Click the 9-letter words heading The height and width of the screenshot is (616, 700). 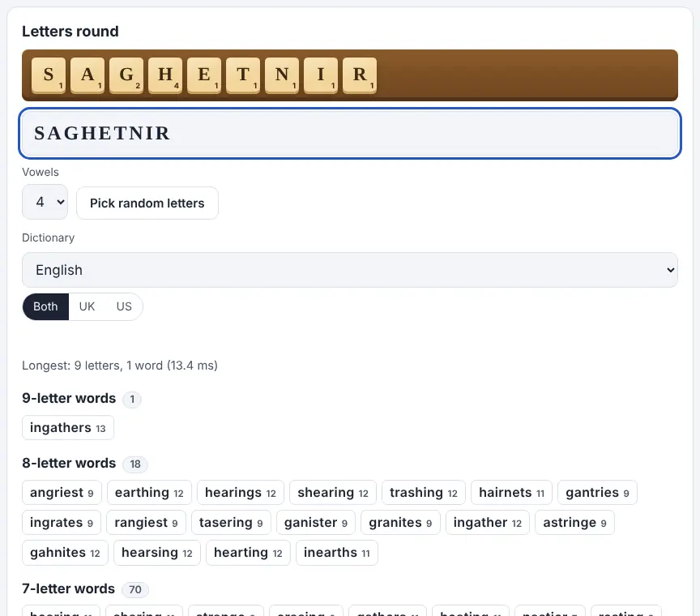[69, 398]
